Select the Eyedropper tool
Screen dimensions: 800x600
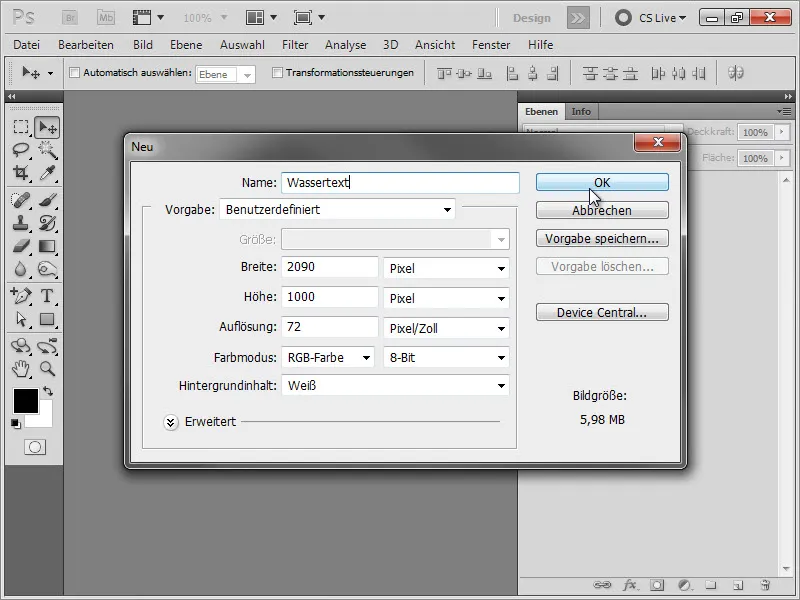pyautogui.click(x=47, y=172)
